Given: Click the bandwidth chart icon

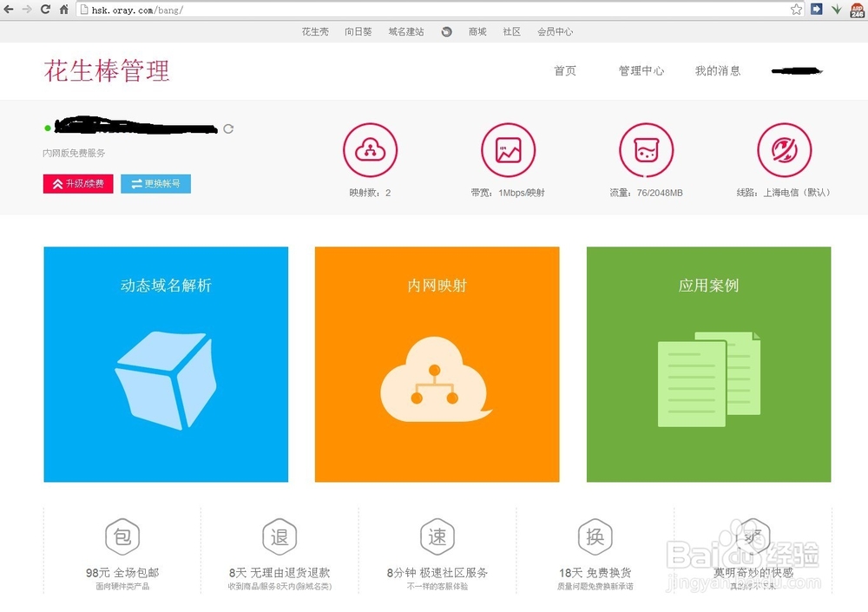Looking at the screenshot, I should (508, 150).
